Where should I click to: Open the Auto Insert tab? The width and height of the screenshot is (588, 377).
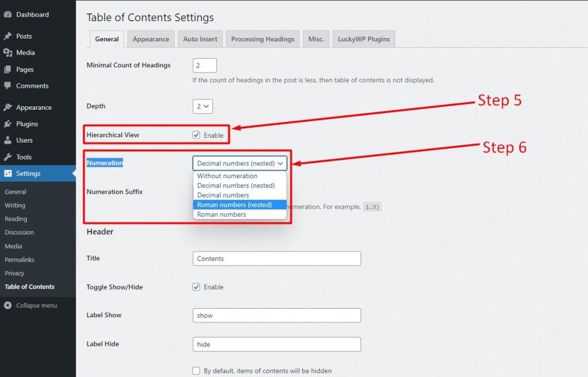coord(200,39)
